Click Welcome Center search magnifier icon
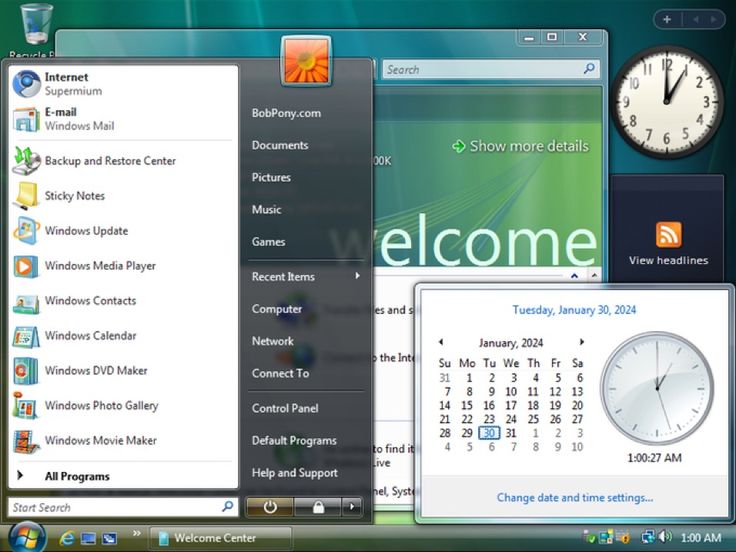The height and width of the screenshot is (552, 736). pos(589,69)
